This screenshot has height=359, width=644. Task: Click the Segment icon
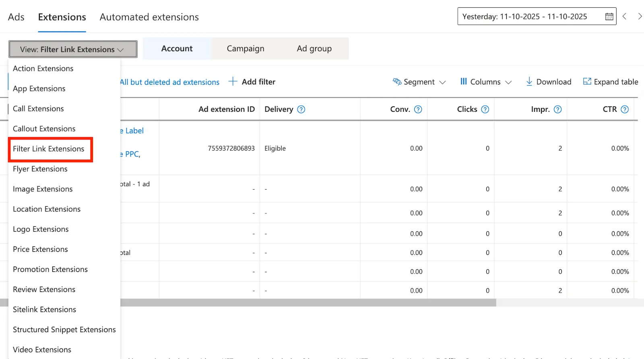coord(397,82)
